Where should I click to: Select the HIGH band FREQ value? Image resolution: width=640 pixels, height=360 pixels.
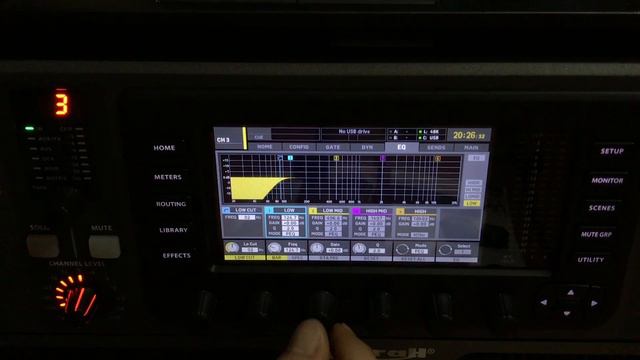point(420,219)
